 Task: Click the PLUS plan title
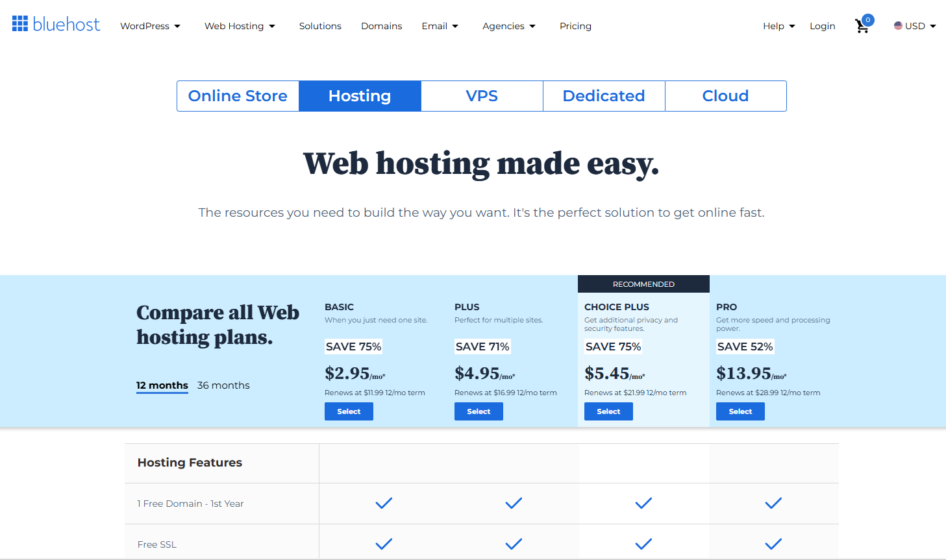467,307
